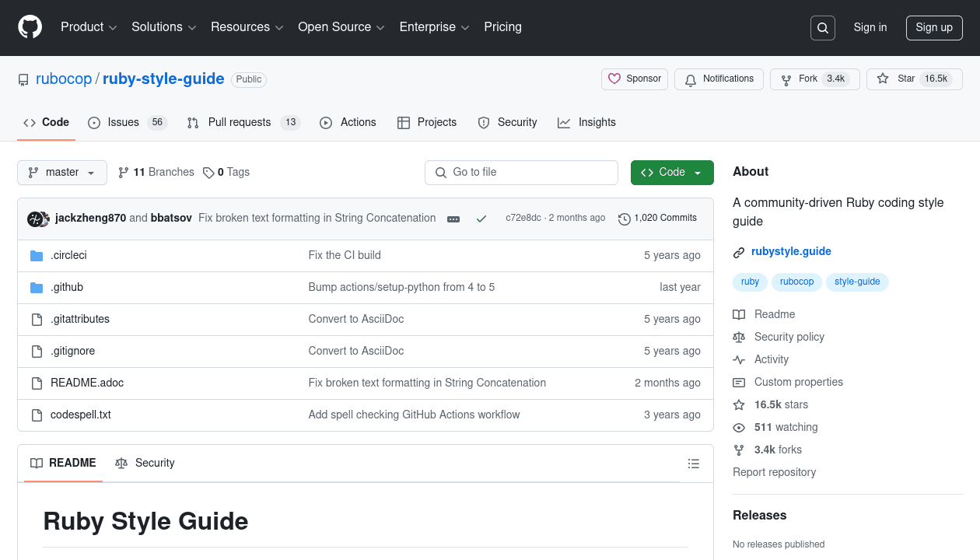View commit history via the clock icon
Screen dimensions: 980x560
click(624, 219)
